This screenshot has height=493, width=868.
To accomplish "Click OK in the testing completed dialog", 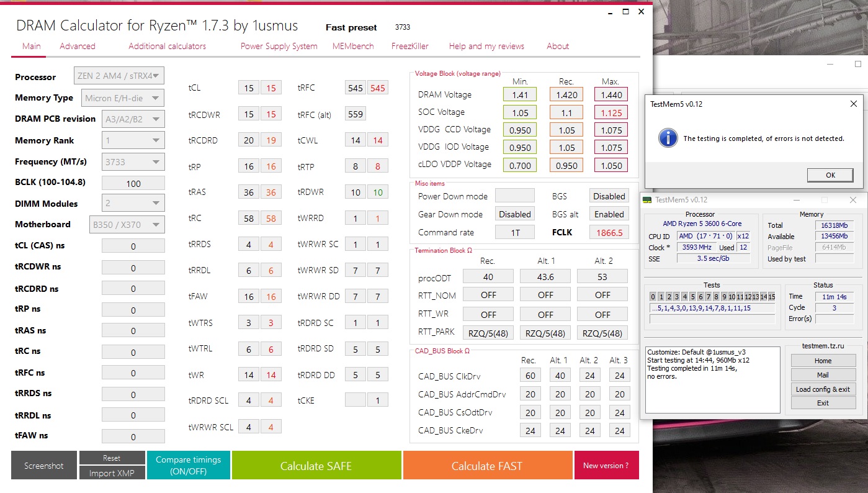I will [x=830, y=175].
